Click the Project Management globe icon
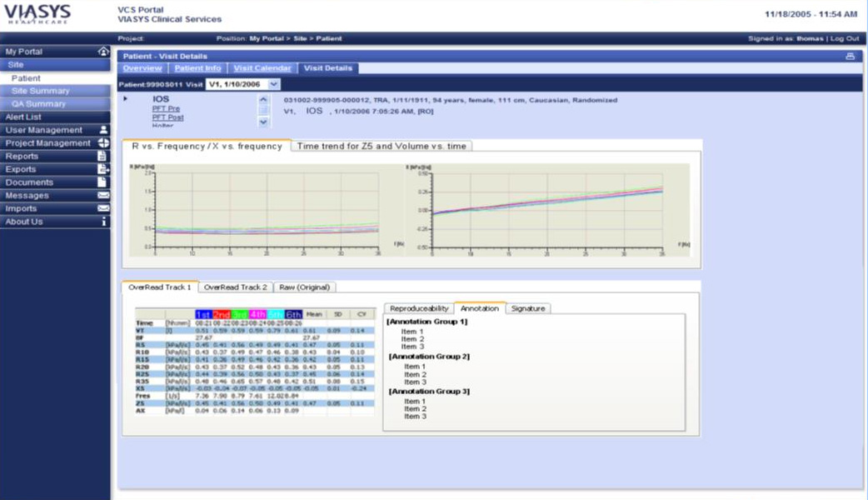Image resolution: width=868 pixels, height=500 pixels. [103, 142]
